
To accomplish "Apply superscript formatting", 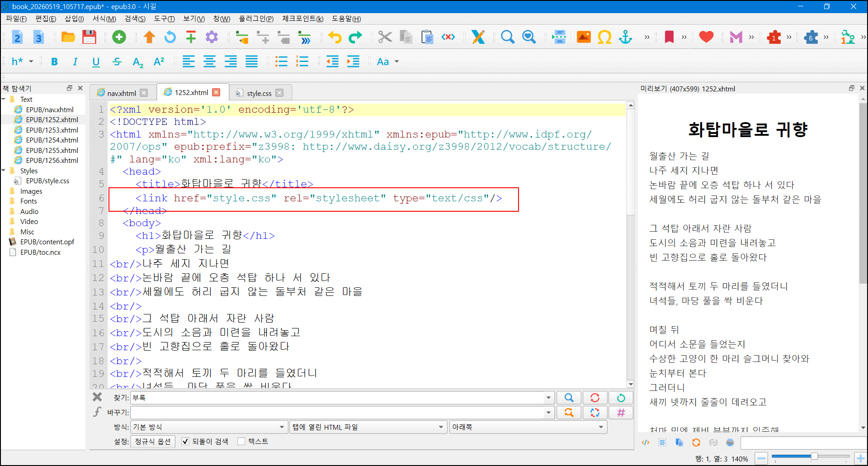I will pos(159,62).
